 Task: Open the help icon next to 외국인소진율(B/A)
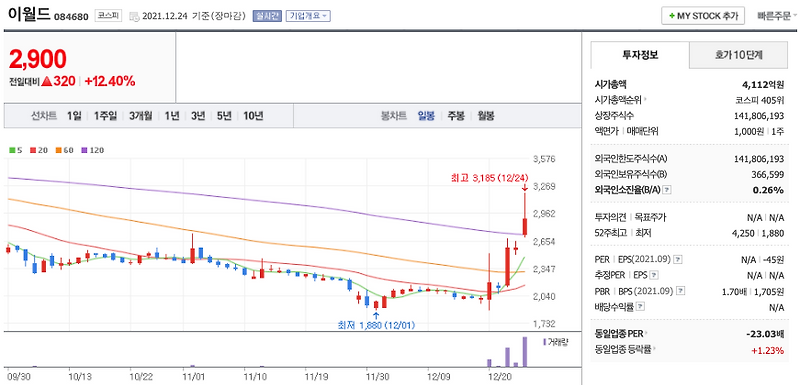click(x=667, y=190)
